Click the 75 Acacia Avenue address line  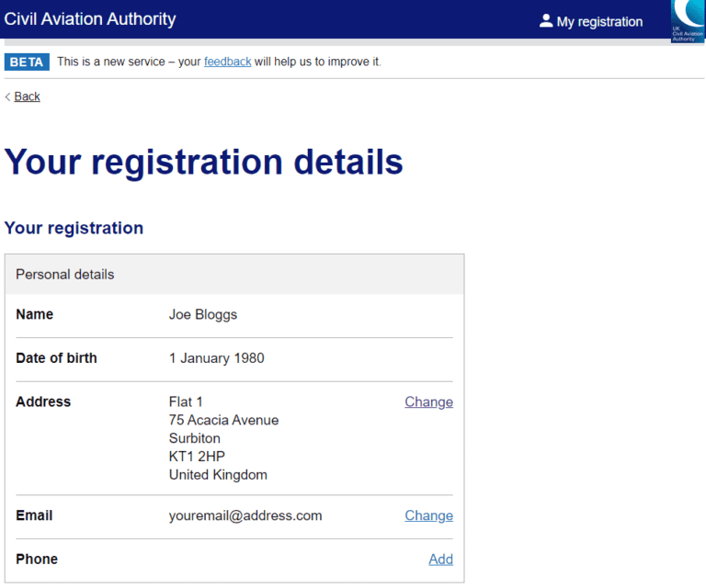coord(223,420)
